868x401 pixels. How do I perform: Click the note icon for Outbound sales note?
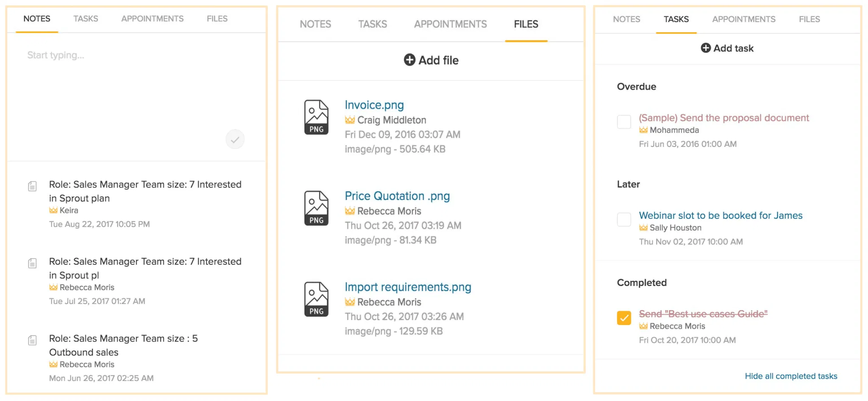pyautogui.click(x=32, y=340)
